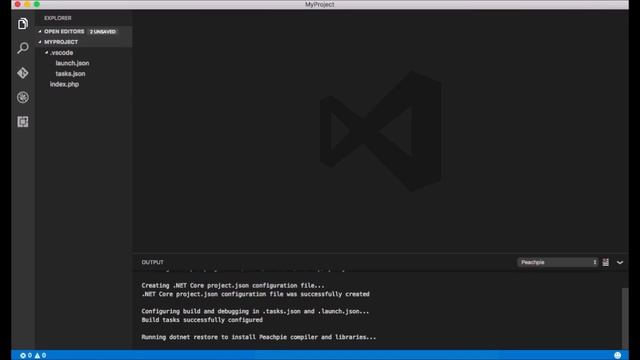Click 'Configuring build and debugging' output line
Image resolution: width=640 pixels, height=360 pixels.
255,311
